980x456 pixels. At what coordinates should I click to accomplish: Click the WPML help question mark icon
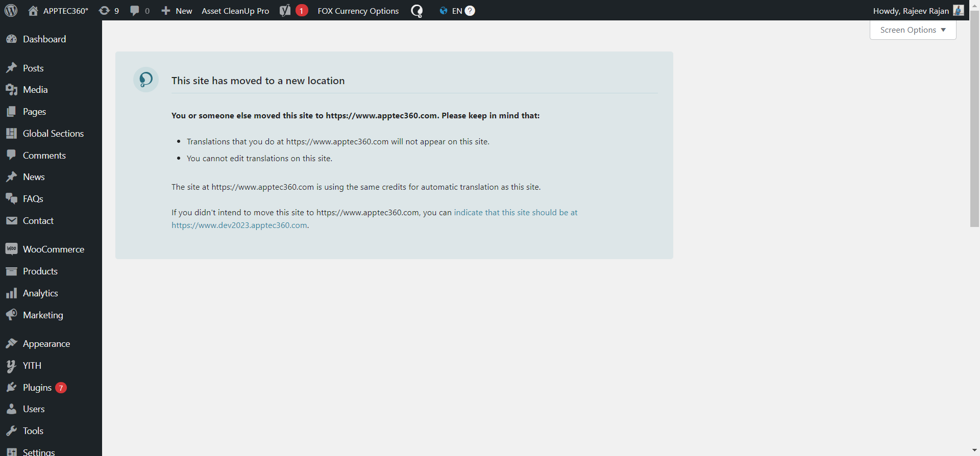[x=470, y=11]
